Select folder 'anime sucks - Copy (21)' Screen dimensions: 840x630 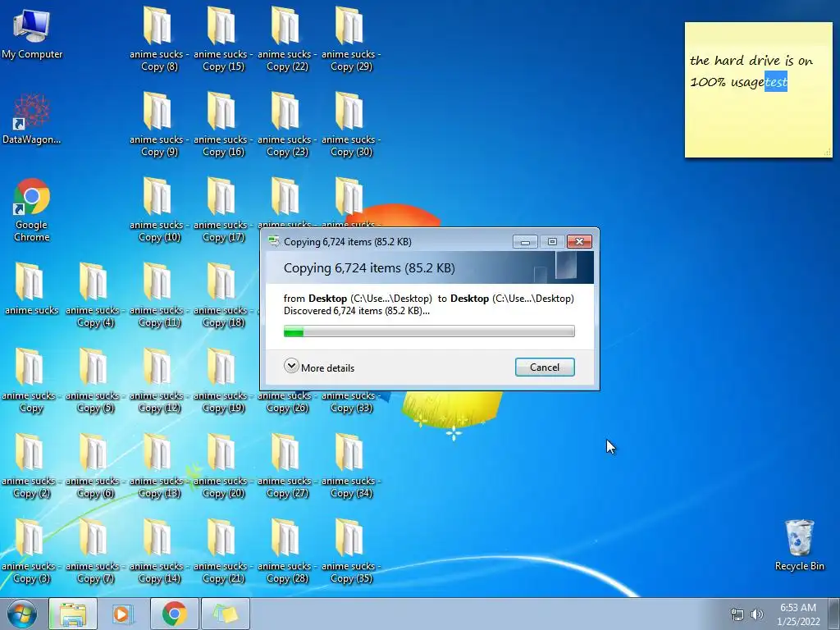pyautogui.click(x=223, y=550)
